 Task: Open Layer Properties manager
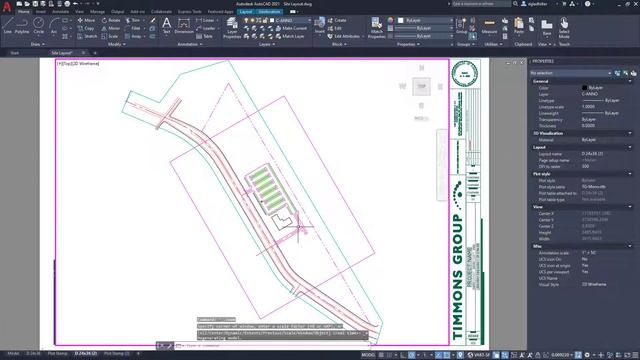point(232,28)
